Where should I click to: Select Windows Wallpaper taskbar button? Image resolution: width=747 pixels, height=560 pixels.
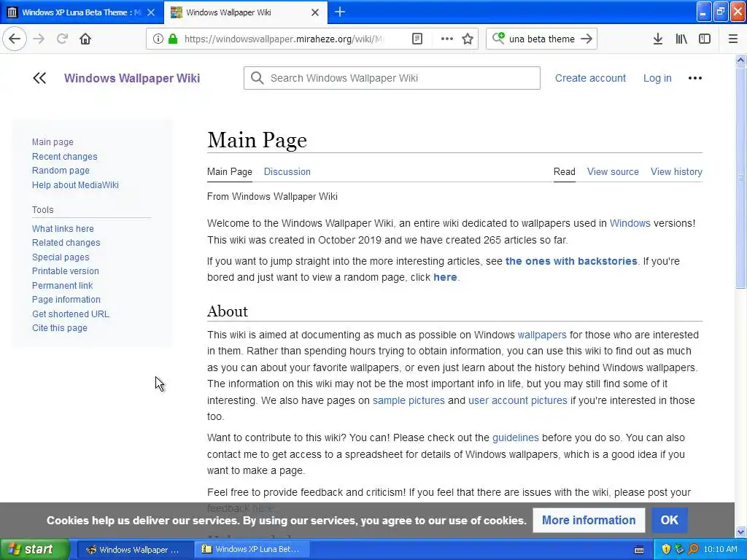click(135, 550)
